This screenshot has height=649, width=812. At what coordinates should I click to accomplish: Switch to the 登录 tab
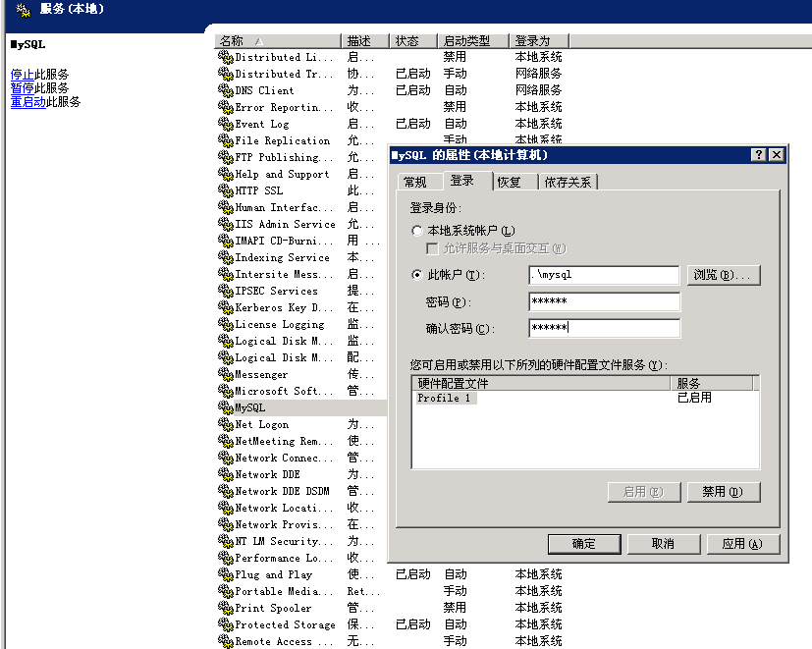coord(467,181)
